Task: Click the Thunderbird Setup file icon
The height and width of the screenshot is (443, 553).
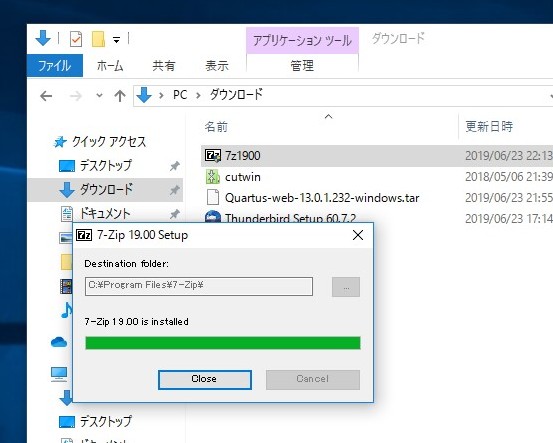Action: pyautogui.click(x=213, y=217)
